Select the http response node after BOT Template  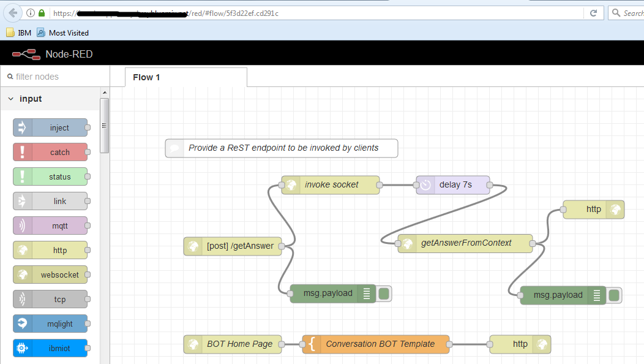(520, 344)
